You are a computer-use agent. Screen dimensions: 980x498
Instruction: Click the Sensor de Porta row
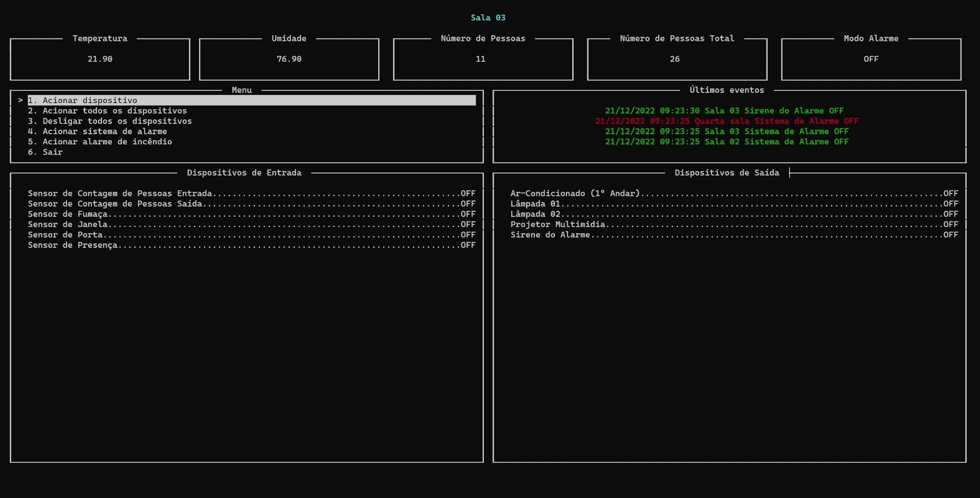(x=252, y=235)
